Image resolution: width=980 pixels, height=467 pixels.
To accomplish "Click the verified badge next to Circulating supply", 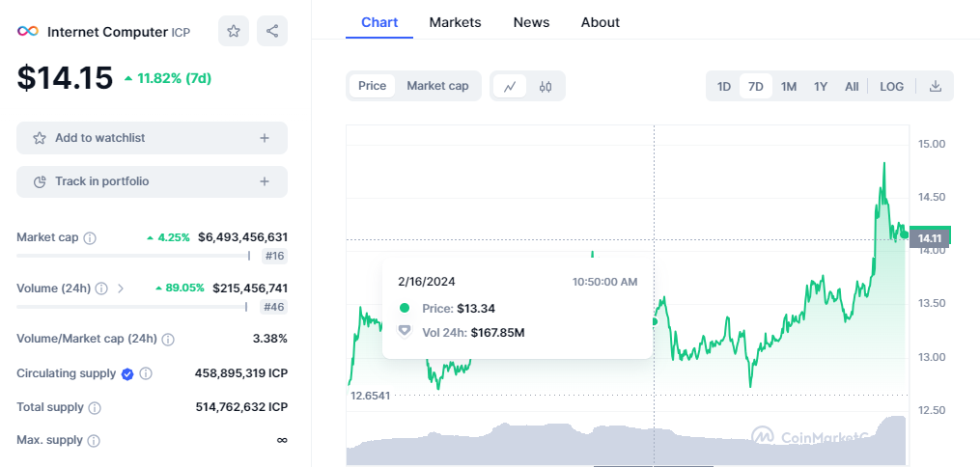I will (x=127, y=374).
